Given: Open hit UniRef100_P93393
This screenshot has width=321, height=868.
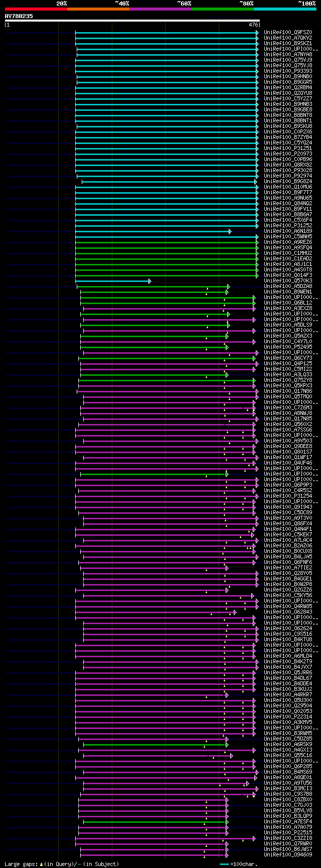Looking at the screenshot, I should pyautogui.click(x=288, y=71).
